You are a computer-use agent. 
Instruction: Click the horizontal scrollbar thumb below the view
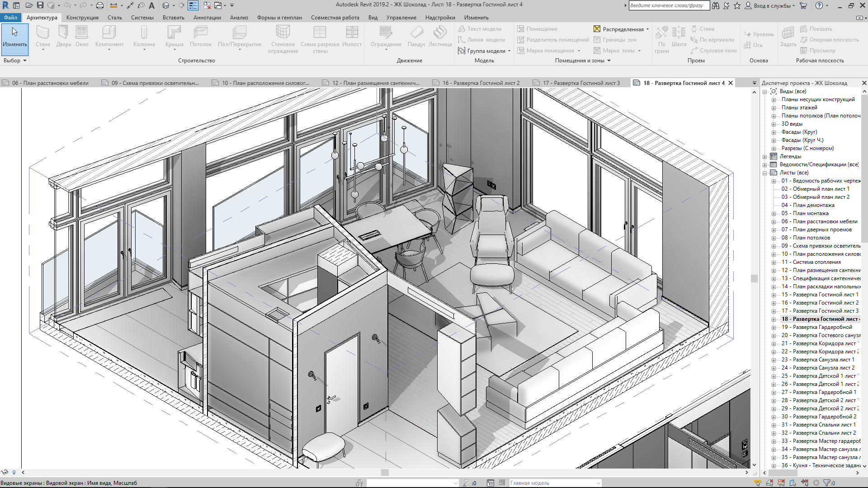click(385, 472)
